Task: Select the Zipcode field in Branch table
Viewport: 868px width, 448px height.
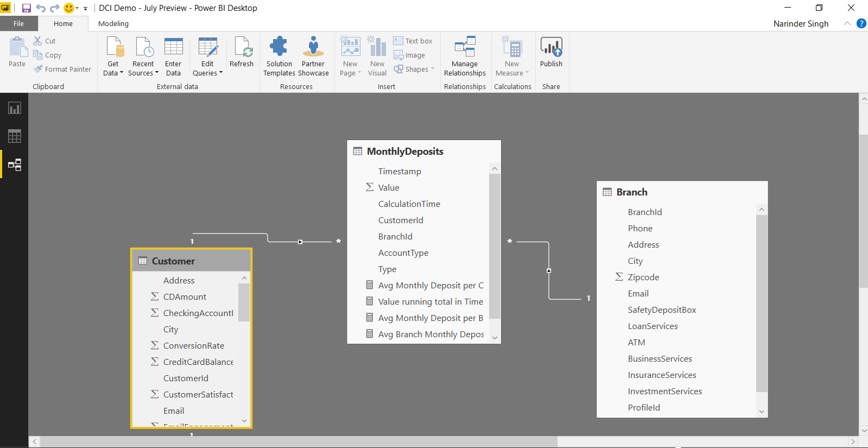Action: coord(643,277)
